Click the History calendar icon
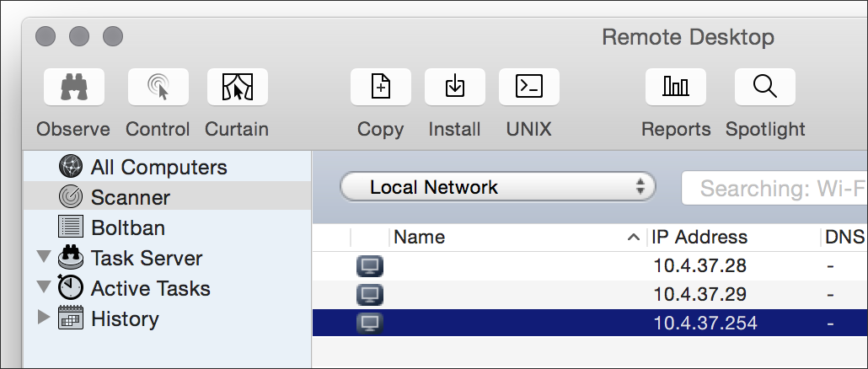The height and width of the screenshot is (369, 868). click(70, 318)
